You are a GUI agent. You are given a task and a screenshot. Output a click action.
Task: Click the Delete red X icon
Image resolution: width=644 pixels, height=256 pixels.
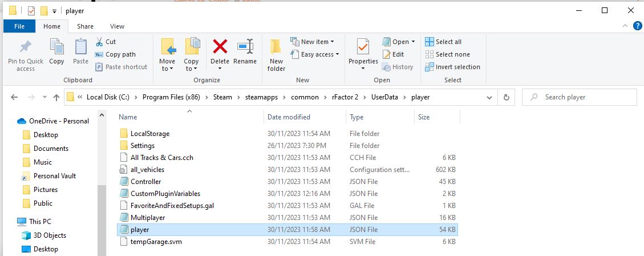pos(220,46)
